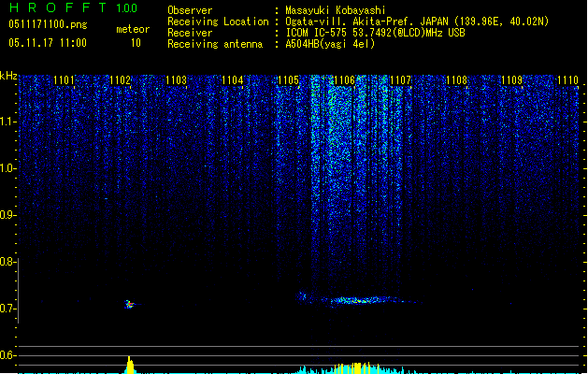Click the 1104 time marker
588x374 pixels.
[x=232, y=80]
